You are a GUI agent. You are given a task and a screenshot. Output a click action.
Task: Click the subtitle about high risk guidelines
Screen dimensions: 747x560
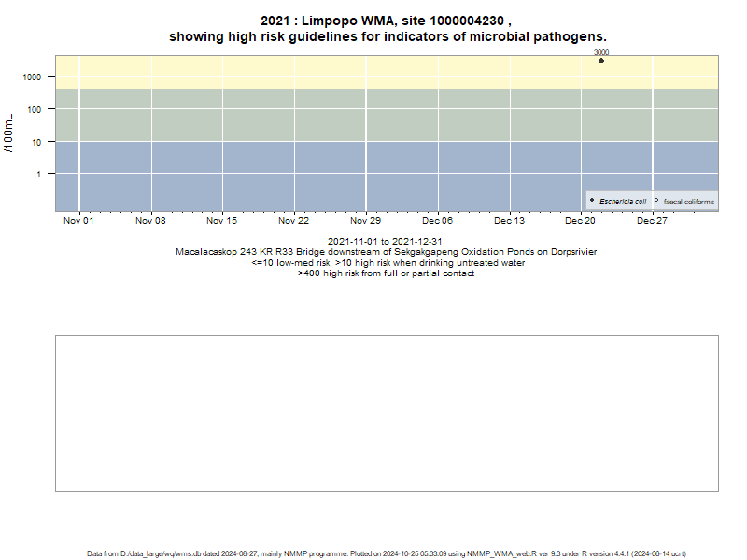click(388, 36)
